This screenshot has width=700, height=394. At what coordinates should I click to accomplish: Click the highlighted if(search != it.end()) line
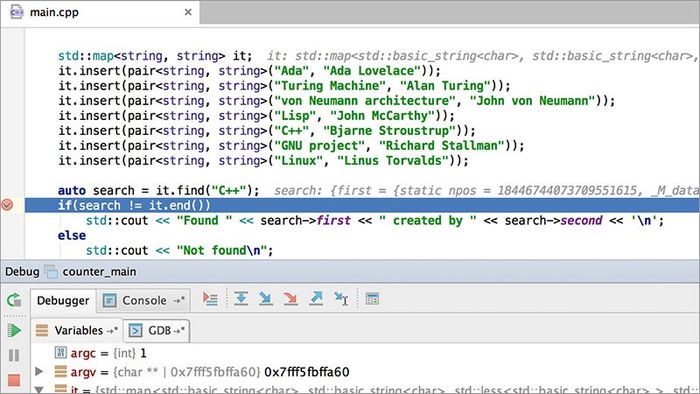tap(362, 205)
